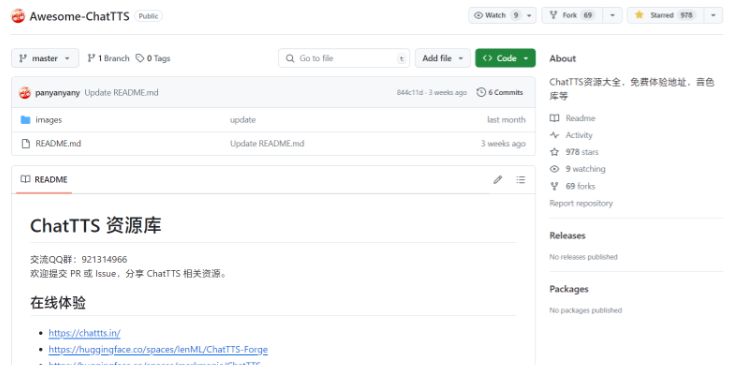Open the Fork options dropdown arrow

612,15
